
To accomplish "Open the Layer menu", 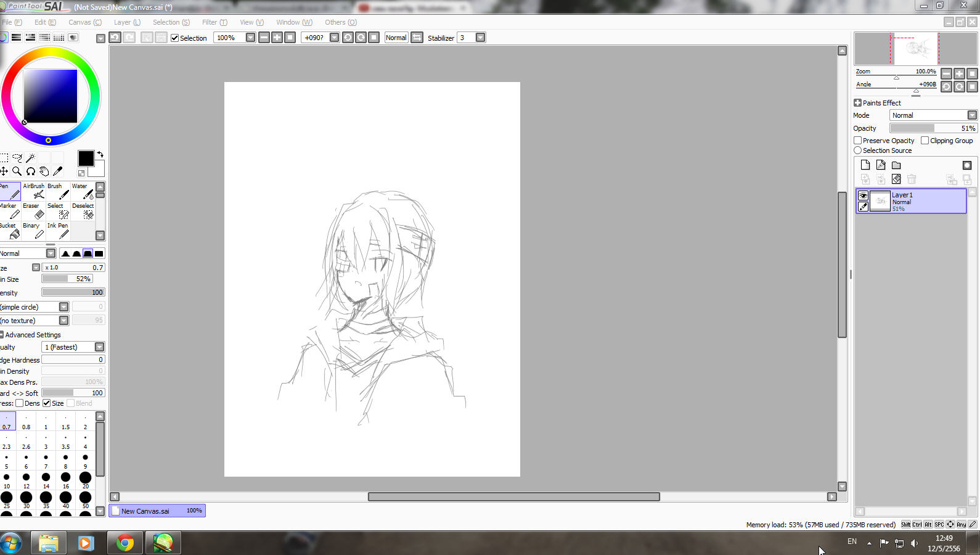I will [x=127, y=22].
